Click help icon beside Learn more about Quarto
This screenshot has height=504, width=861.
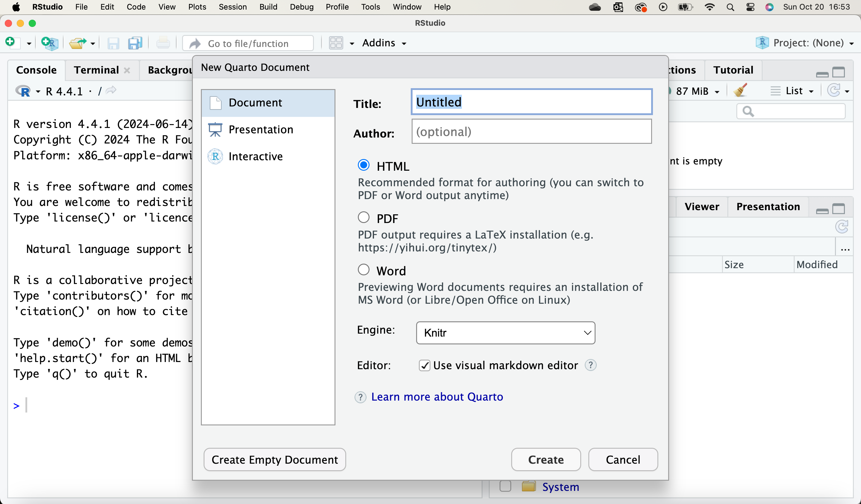point(360,397)
